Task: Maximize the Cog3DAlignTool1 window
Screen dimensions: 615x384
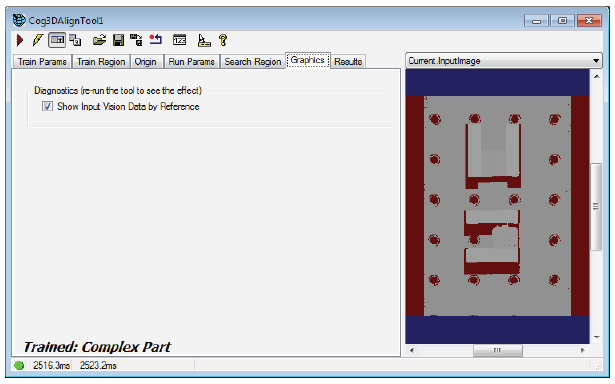Action: 562,20
